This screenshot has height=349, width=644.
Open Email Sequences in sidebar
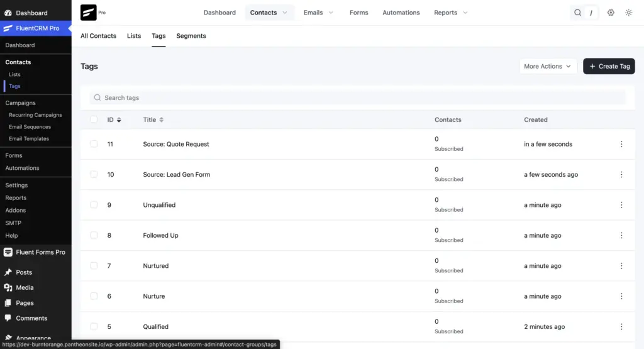(x=30, y=127)
